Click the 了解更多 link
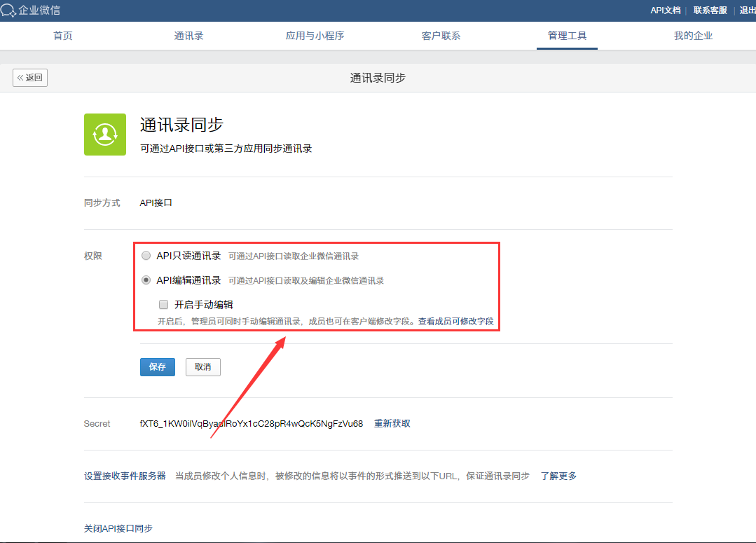The image size is (756, 543). [x=558, y=475]
